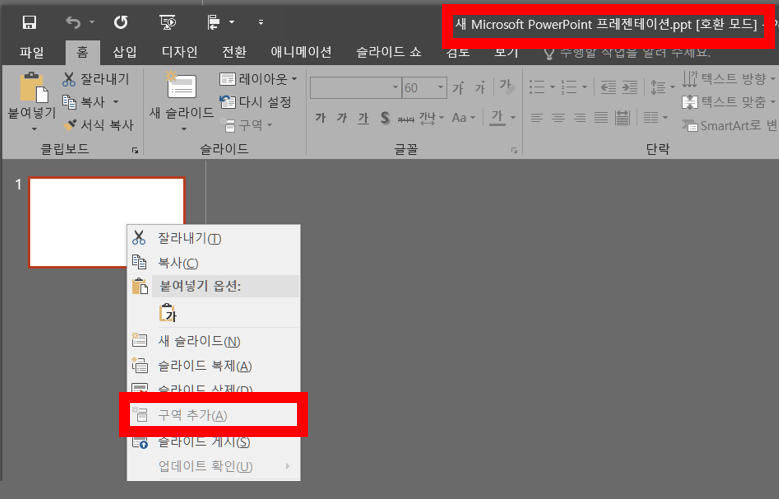Open the Aa change case dropdown
The width and height of the screenshot is (779, 499).
(x=464, y=118)
